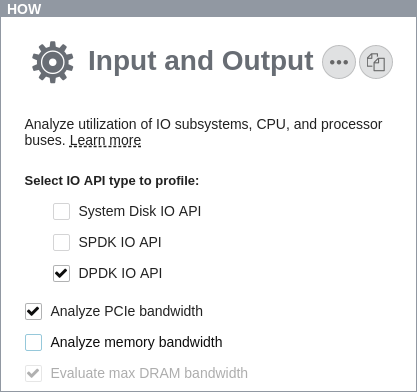
Task: Open the three-dots browse analysis button
Action: point(339,62)
